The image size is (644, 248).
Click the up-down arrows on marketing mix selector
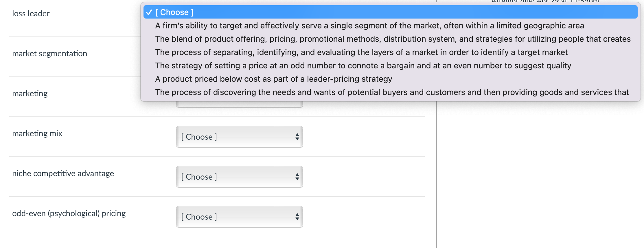(x=297, y=137)
